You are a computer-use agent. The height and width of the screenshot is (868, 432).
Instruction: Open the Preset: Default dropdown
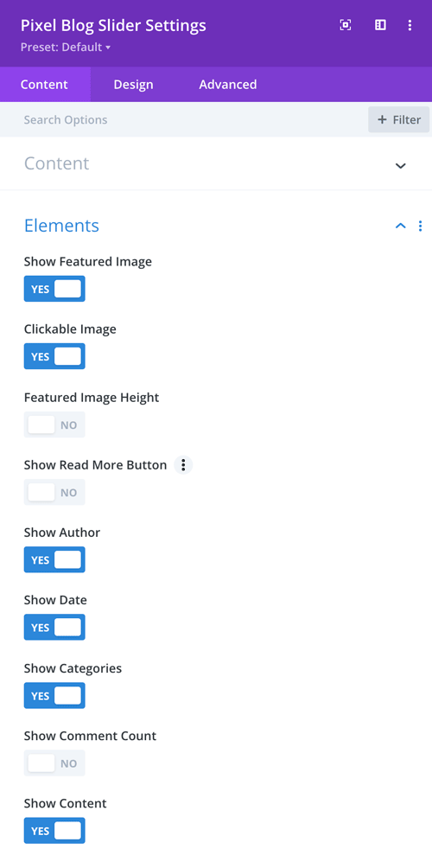[x=66, y=47]
